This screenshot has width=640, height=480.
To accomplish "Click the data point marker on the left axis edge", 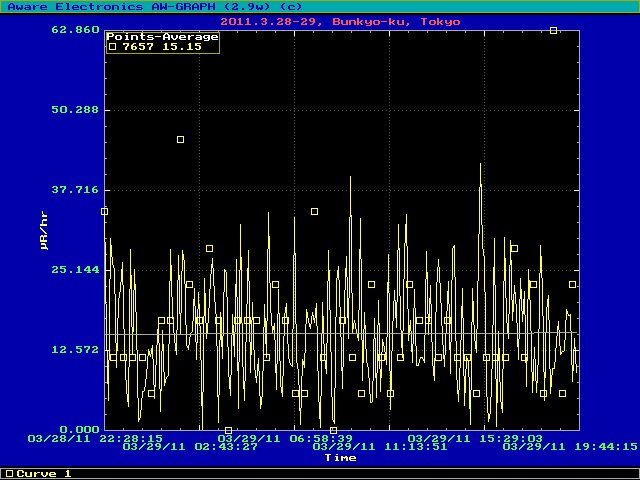I will pyautogui.click(x=104, y=212).
